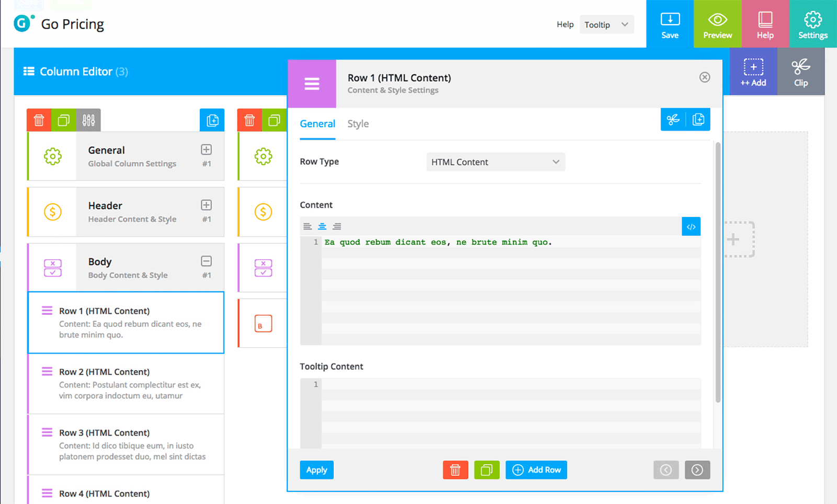Delete the row with the dialog's red trash button
The width and height of the screenshot is (837, 504).
click(x=455, y=470)
